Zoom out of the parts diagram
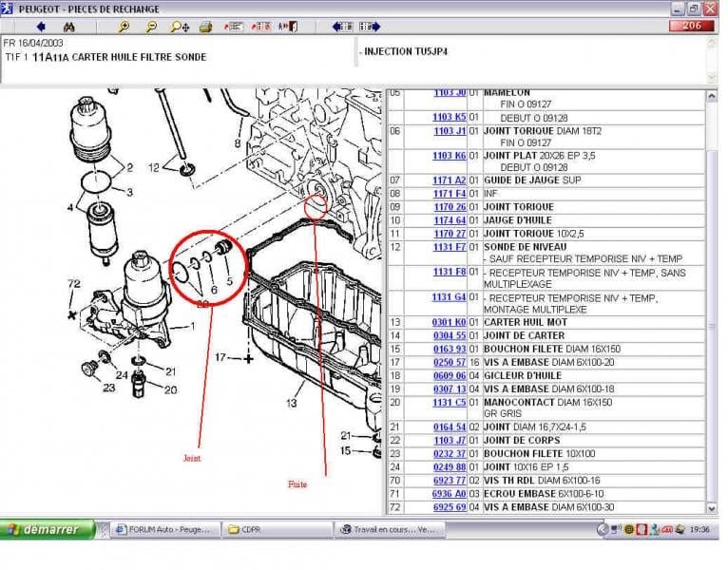This screenshot has width=728, height=570. (151, 27)
